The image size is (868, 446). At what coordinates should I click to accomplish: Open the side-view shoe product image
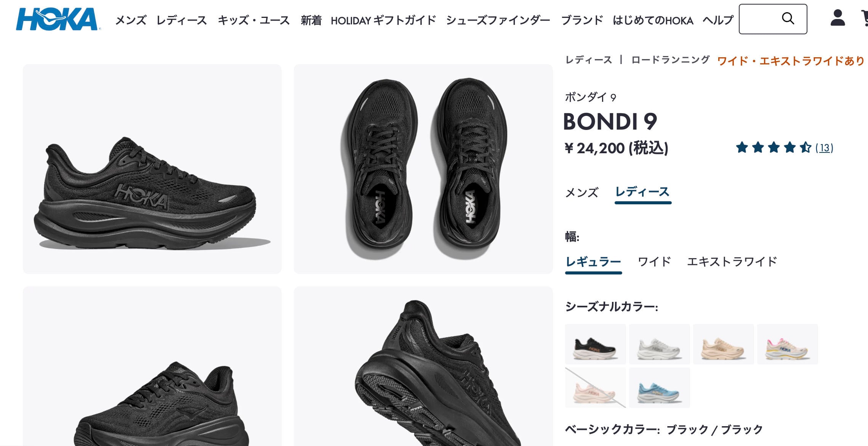click(x=152, y=169)
